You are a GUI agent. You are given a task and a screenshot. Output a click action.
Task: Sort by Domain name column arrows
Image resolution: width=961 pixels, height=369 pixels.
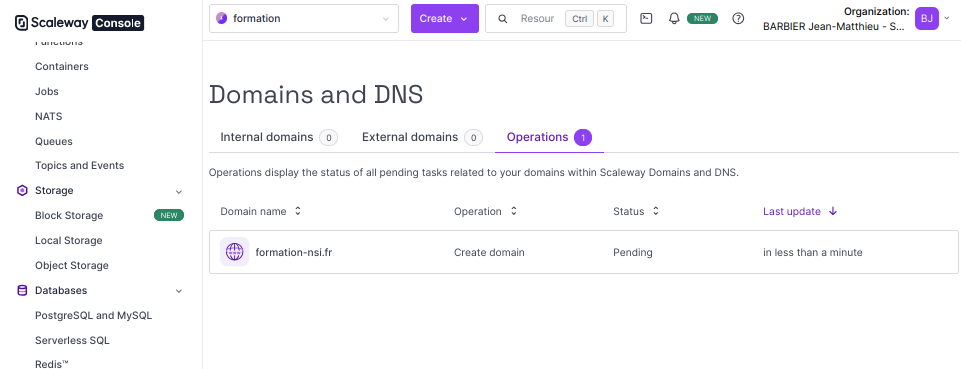click(x=298, y=211)
